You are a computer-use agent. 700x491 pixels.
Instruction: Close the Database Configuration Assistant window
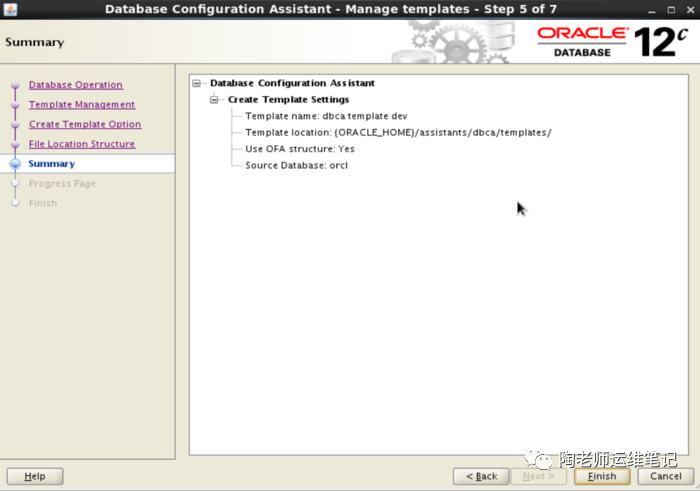690,10
